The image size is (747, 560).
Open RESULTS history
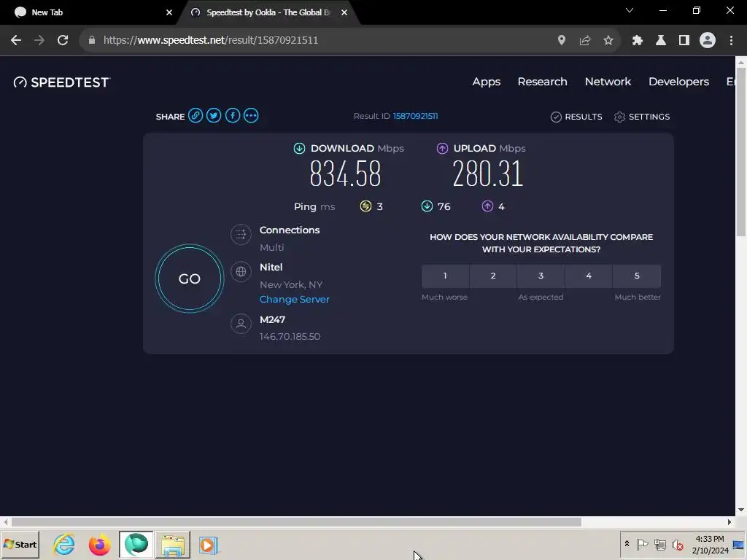[576, 117]
